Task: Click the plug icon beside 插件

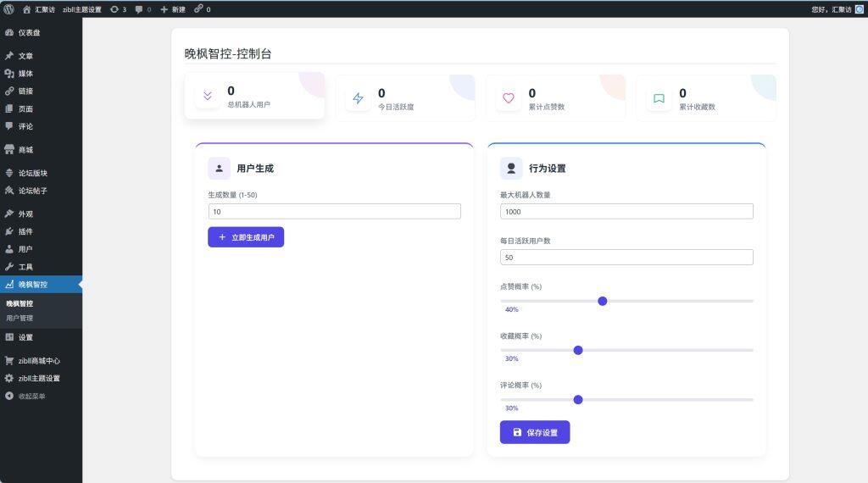Action: point(8,231)
